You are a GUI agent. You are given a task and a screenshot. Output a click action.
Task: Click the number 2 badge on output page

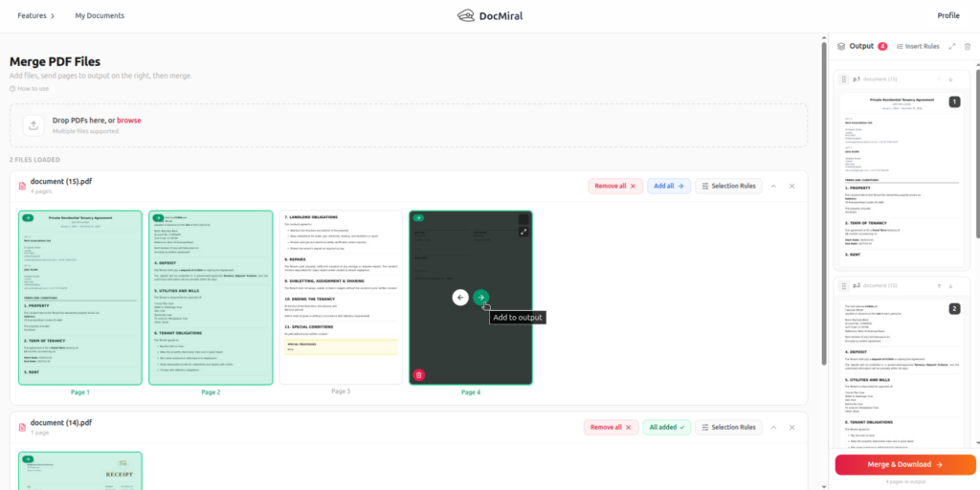[954, 309]
